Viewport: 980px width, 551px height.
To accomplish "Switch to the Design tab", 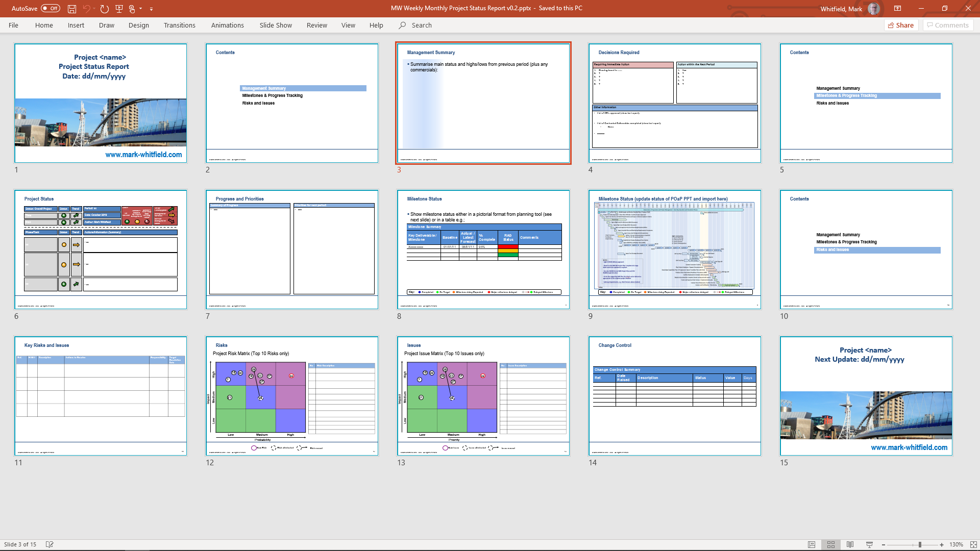I will pyautogui.click(x=139, y=25).
